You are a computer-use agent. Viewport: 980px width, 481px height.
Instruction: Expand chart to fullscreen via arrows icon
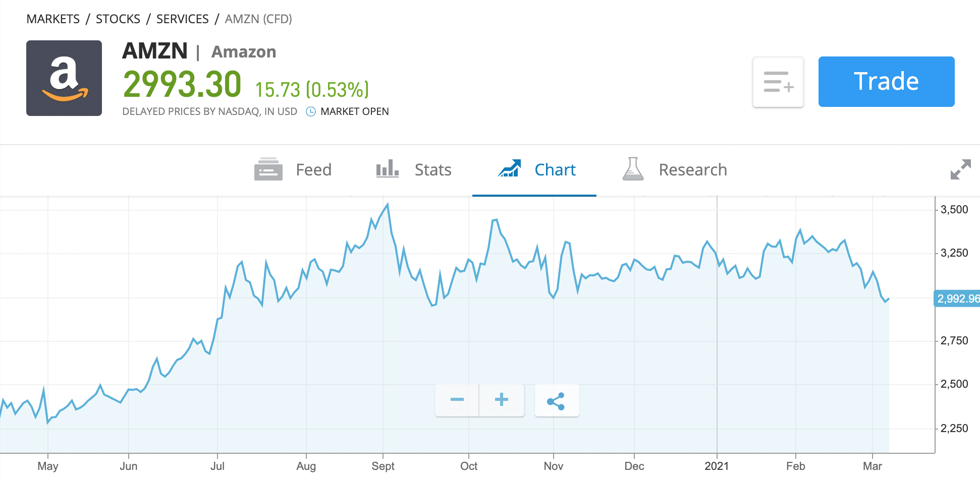pyautogui.click(x=960, y=169)
